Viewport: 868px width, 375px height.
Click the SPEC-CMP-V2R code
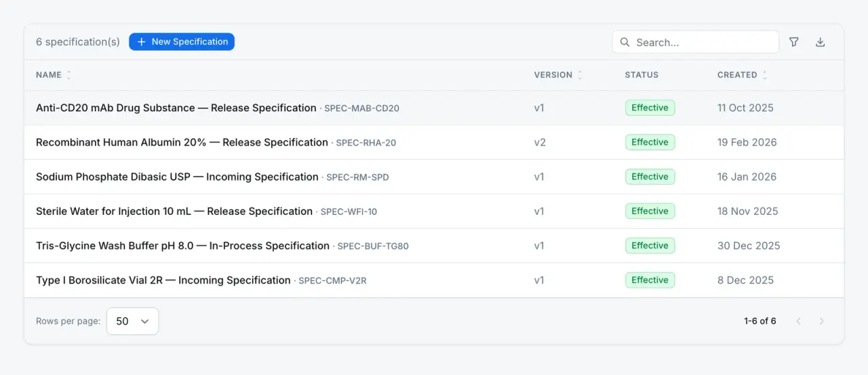[x=332, y=281]
